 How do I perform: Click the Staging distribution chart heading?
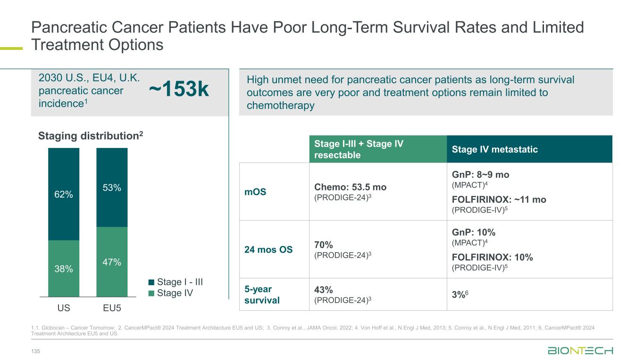90,136
